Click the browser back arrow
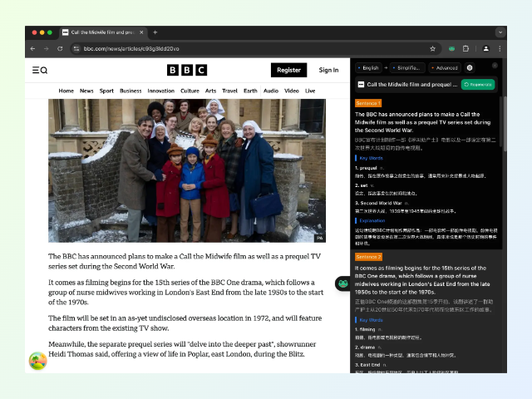Screen dimensions: 532x399 [x=32, y=49]
